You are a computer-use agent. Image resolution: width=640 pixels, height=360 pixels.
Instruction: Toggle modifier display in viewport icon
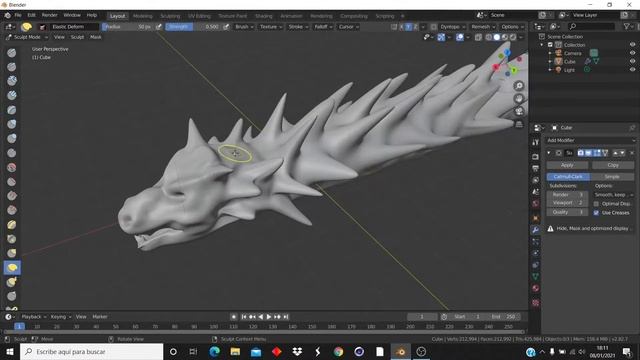click(x=588, y=153)
